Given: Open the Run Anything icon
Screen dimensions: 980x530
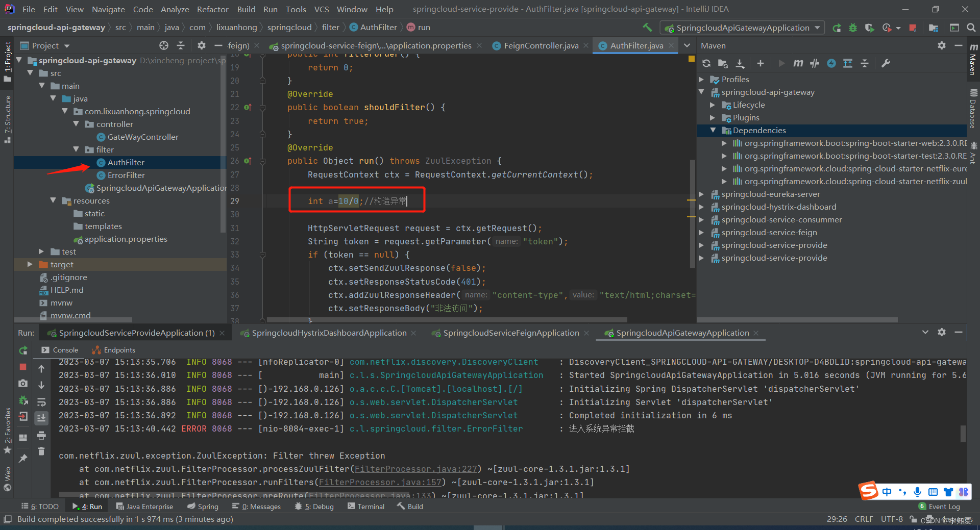Looking at the screenshot, I should (x=954, y=28).
